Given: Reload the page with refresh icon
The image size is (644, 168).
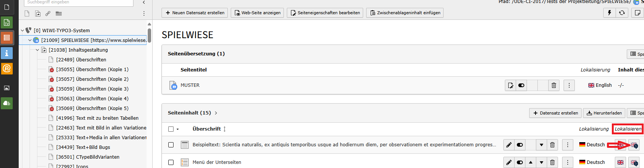Looking at the screenshot, I should (x=622, y=13).
